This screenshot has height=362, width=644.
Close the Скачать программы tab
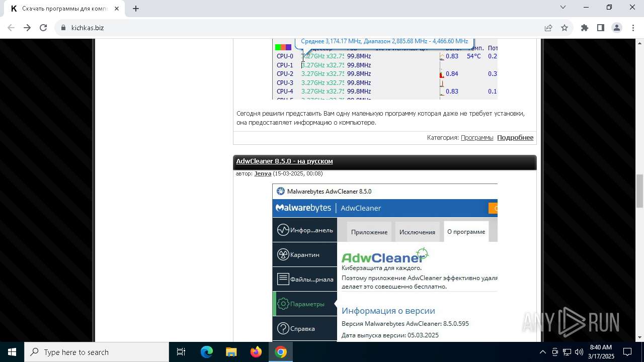[117, 8]
